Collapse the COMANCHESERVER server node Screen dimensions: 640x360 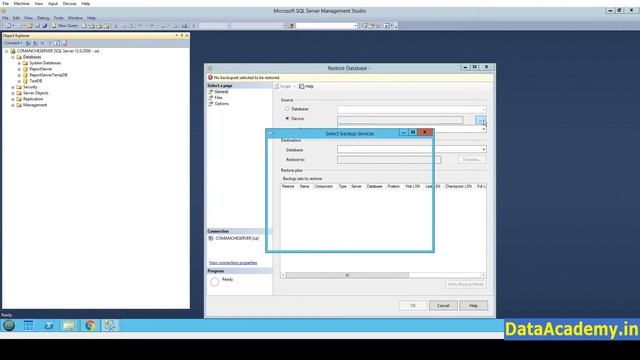point(7,51)
